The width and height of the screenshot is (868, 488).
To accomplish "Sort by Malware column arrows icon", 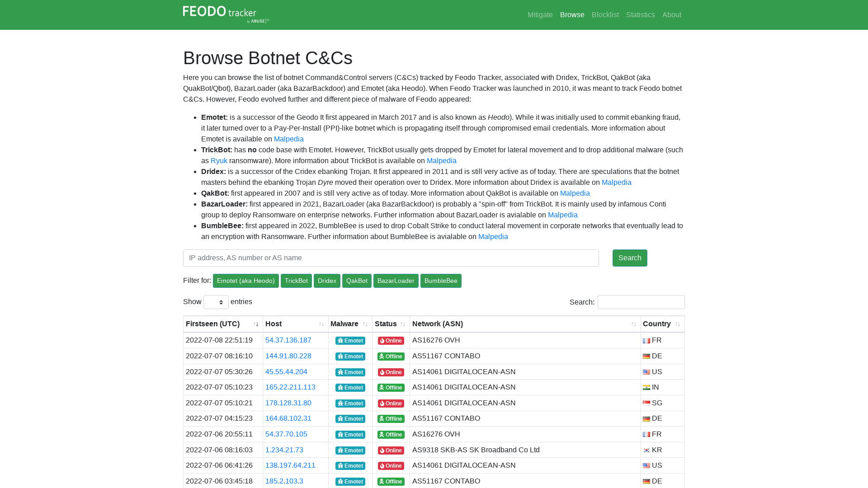I will click(365, 324).
